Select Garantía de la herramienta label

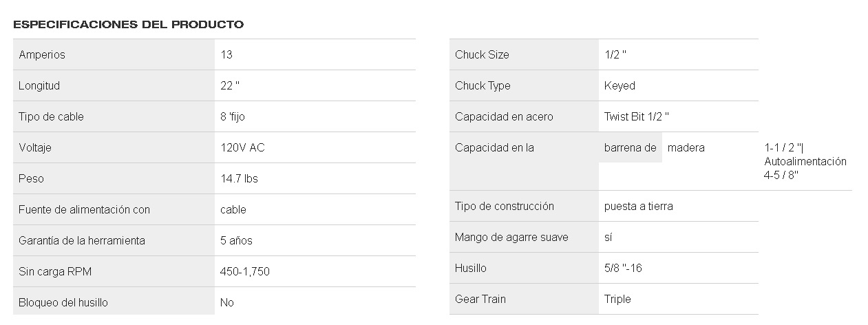click(x=82, y=240)
